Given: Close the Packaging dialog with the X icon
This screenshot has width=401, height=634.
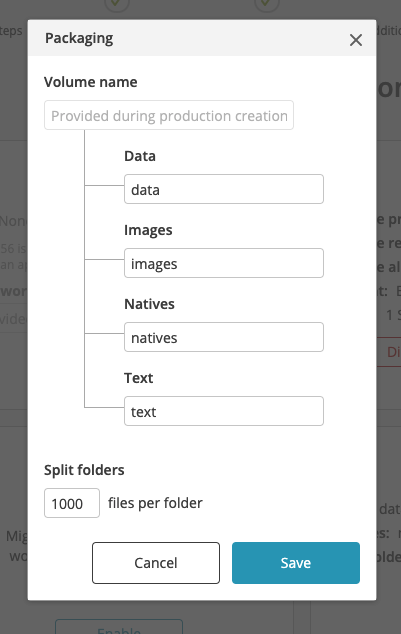Looking at the screenshot, I should 356,40.
